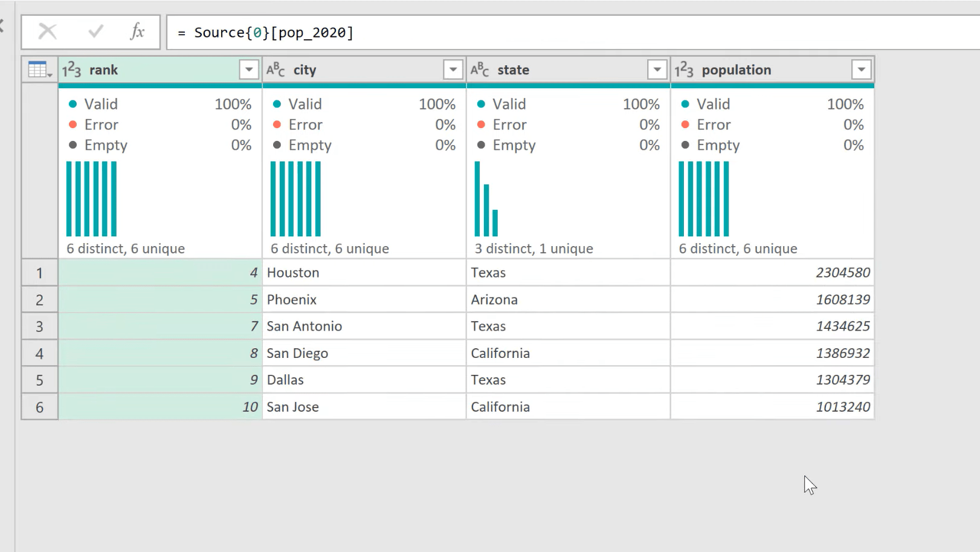The width and height of the screenshot is (980, 552).
Task: Click population value 1434625
Action: (773, 326)
